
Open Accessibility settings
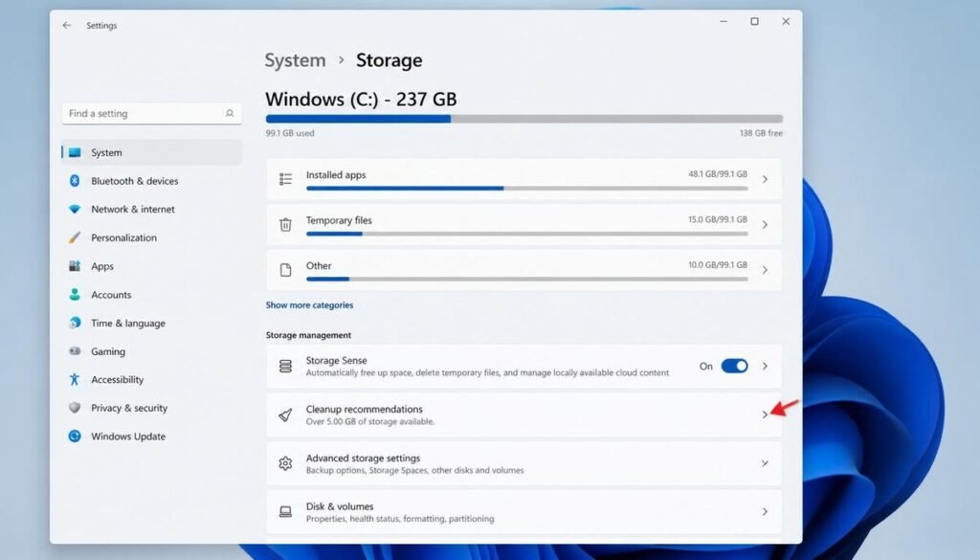click(x=152, y=379)
